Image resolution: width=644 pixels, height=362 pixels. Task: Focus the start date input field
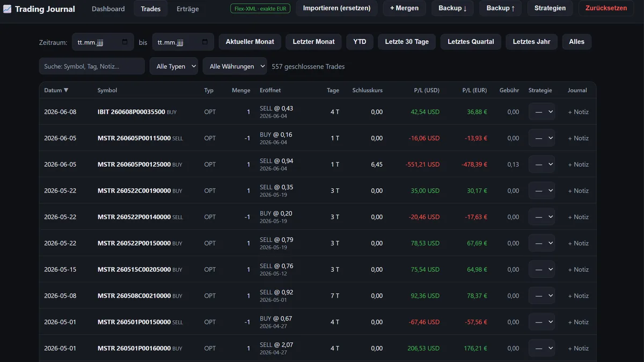tap(103, 42)
